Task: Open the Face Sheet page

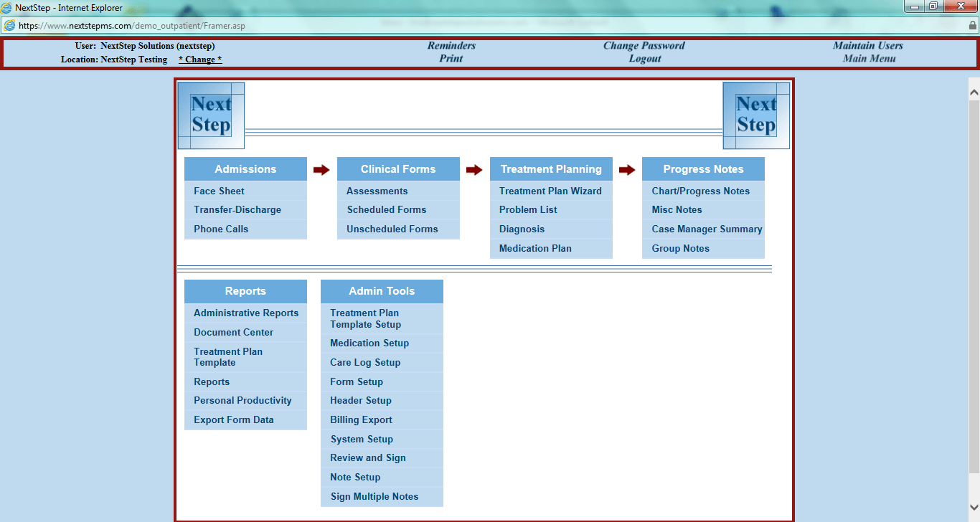Action: pos(218,191)
